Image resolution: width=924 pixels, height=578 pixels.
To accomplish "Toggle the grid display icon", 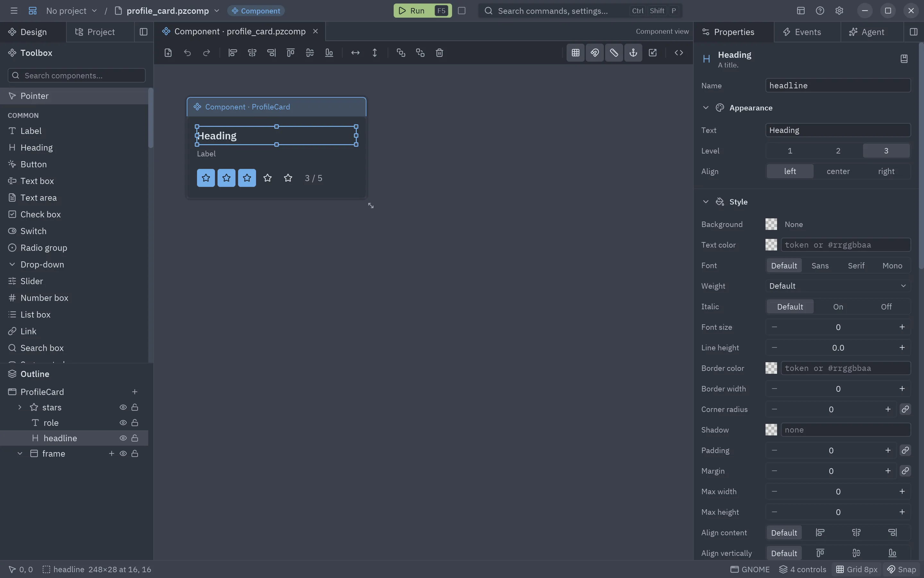I will [x=575, y=53].
